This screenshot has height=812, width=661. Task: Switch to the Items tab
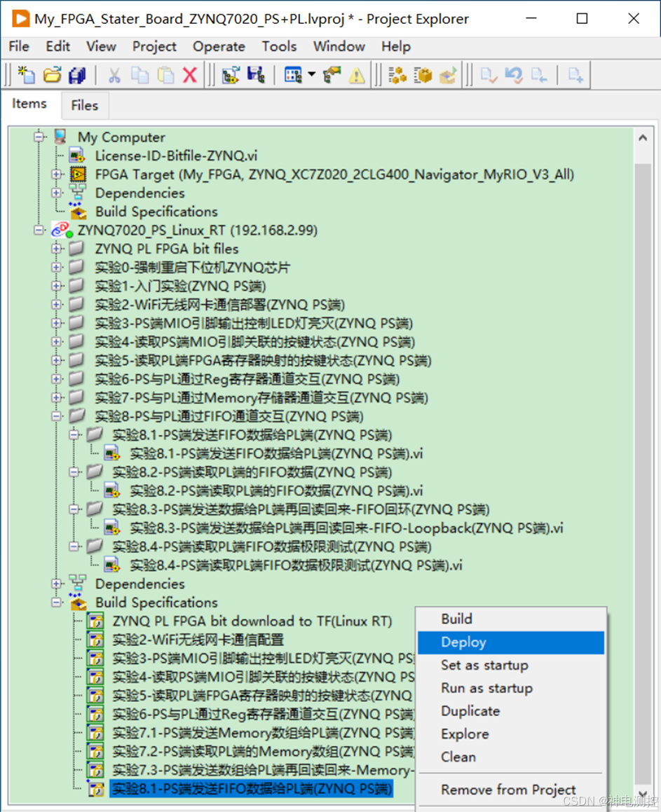[29, 104]
